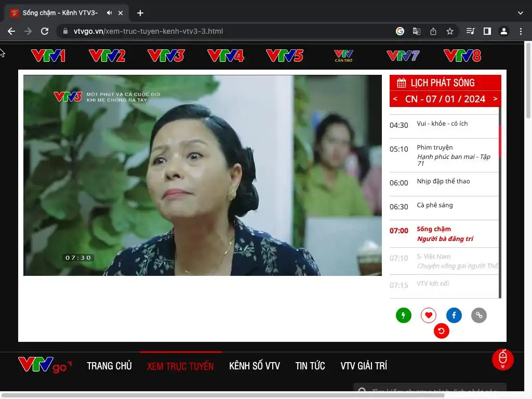Select 06:00 Nhịp đập thể thao

[x=444, y=184]
